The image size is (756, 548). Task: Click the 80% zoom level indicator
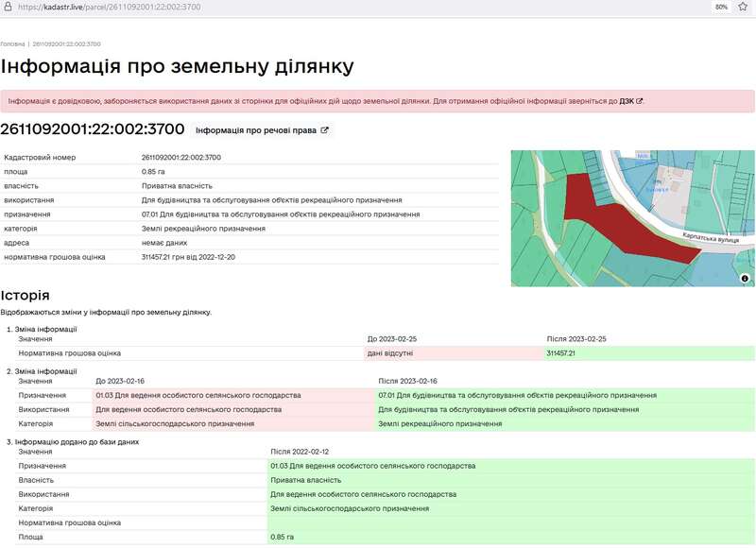[x=721, y=7]
